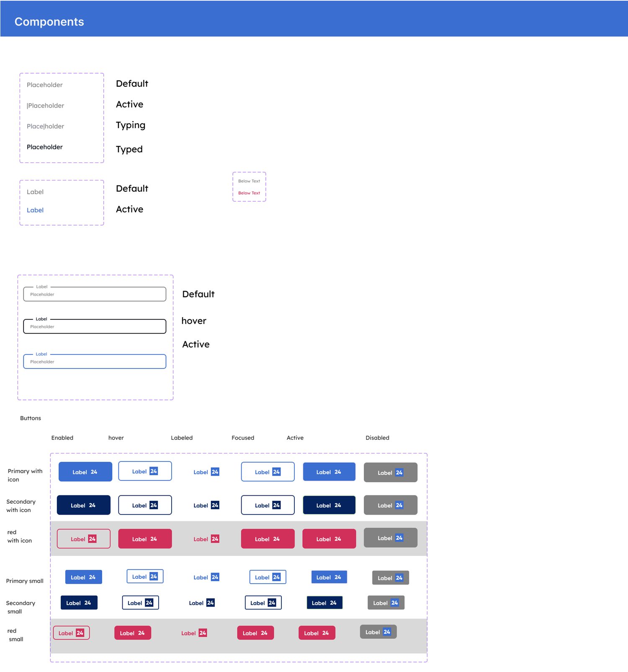Click the 'Focused' column header
The width and height of the screenshot is (628, 672).
point(243,438)
